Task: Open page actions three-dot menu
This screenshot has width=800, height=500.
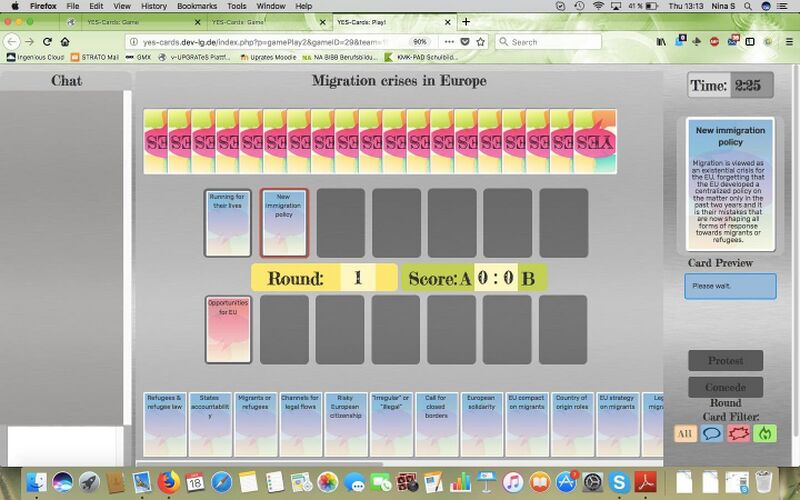Action: click(x=449, y=42)
